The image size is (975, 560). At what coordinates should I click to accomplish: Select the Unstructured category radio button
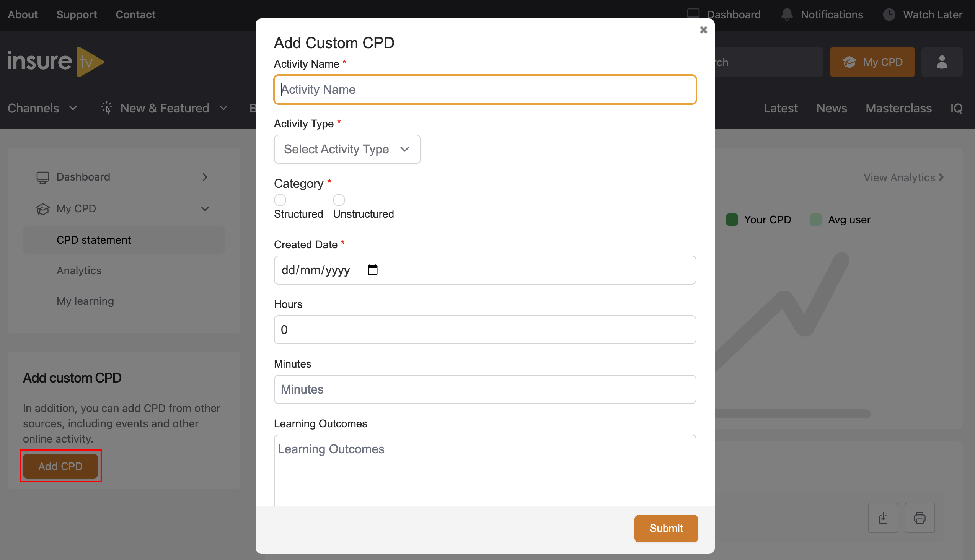click(339, 200)
